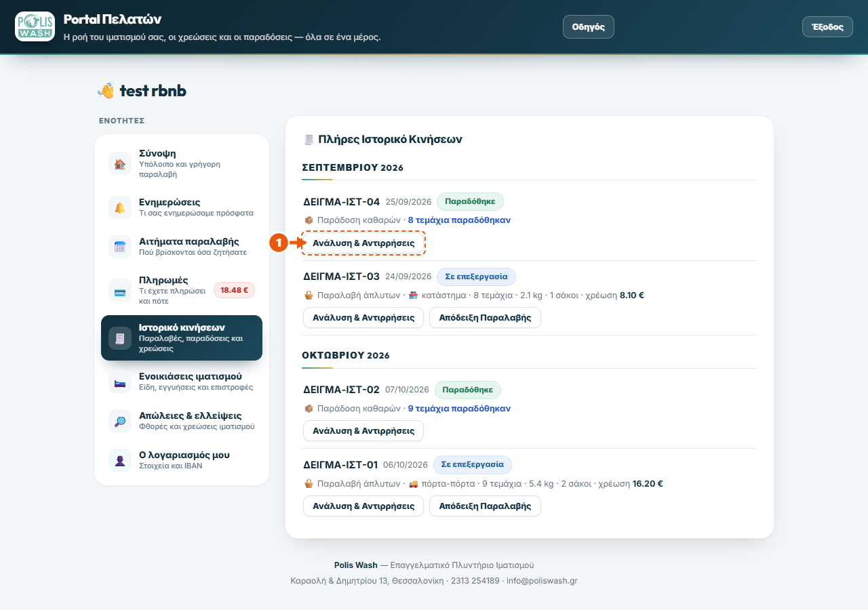The width and height of the screenshot is (868, 610).
Task: Click the Σε επεξεργασία badge dated 24/09/2026
Action: pos(476,277)
